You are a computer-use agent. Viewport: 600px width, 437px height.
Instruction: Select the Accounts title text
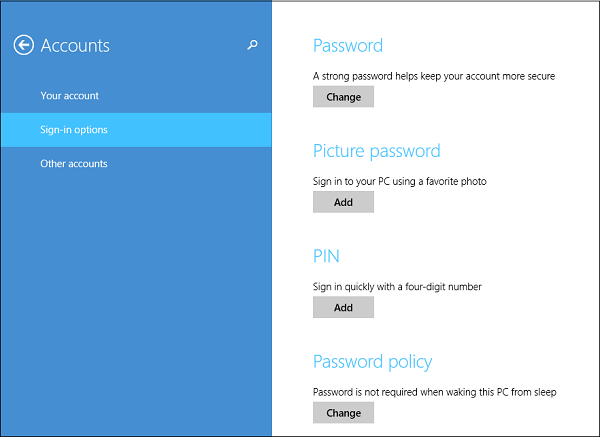75,46
